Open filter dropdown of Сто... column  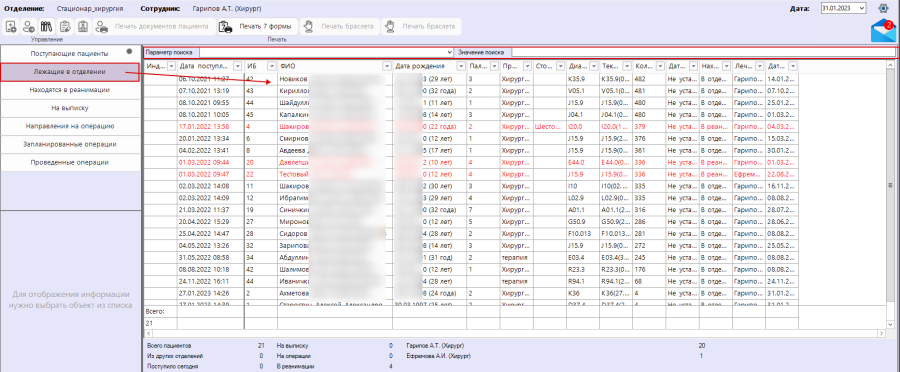pos(560,67)
